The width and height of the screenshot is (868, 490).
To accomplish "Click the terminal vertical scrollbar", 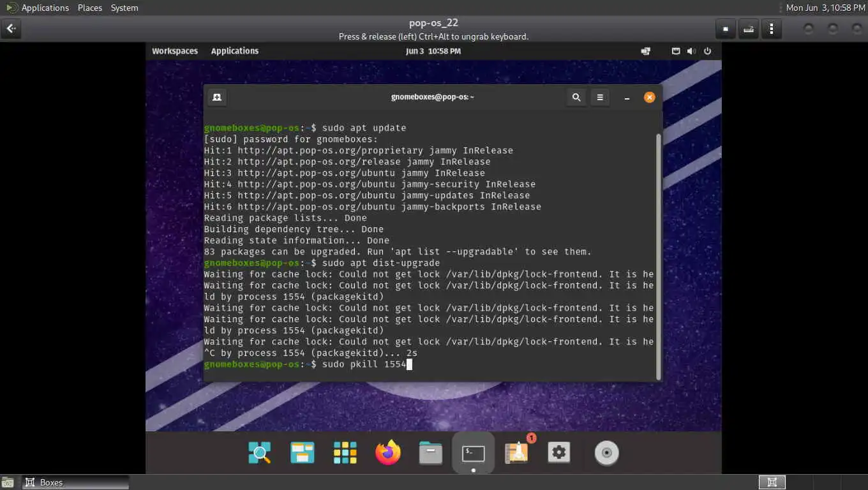I will click(x=658, y=256).
